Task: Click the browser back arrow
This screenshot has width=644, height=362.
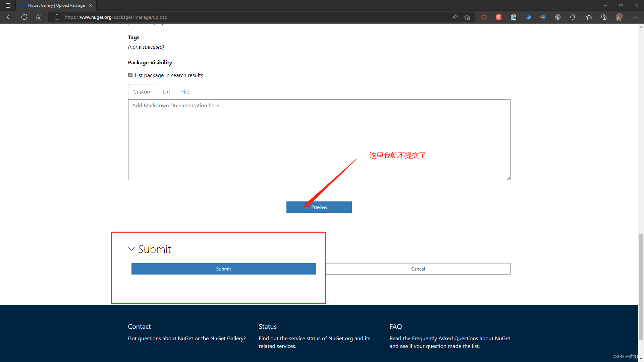Action: coord(9,17)
